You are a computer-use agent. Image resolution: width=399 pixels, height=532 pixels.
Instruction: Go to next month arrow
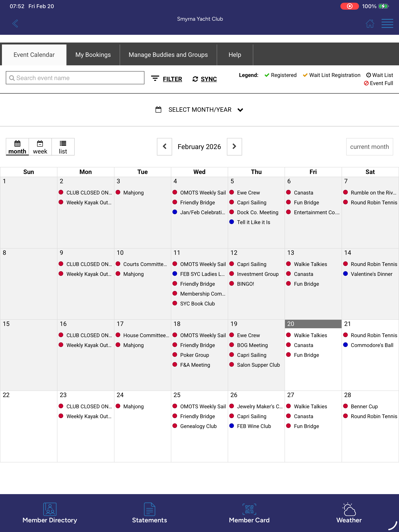click(234, 147)
